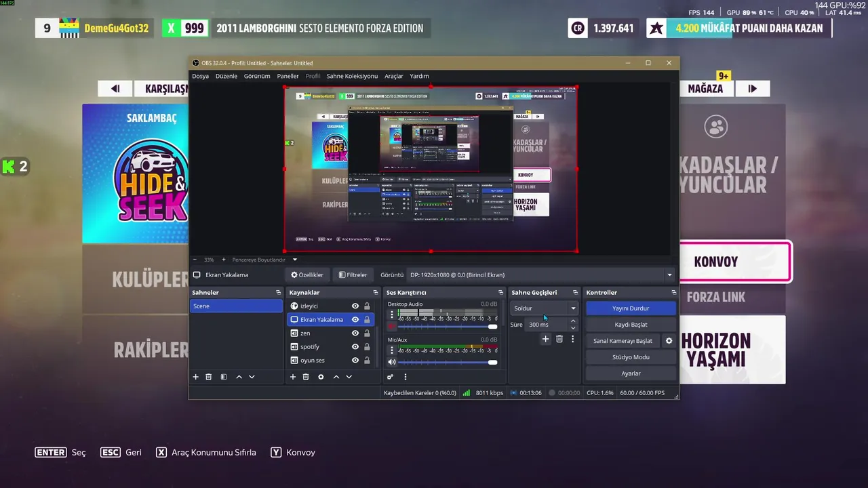This screenshot has height=488, width=868.
Task: Open the Düzenle menu
Action: coord(226,76)
